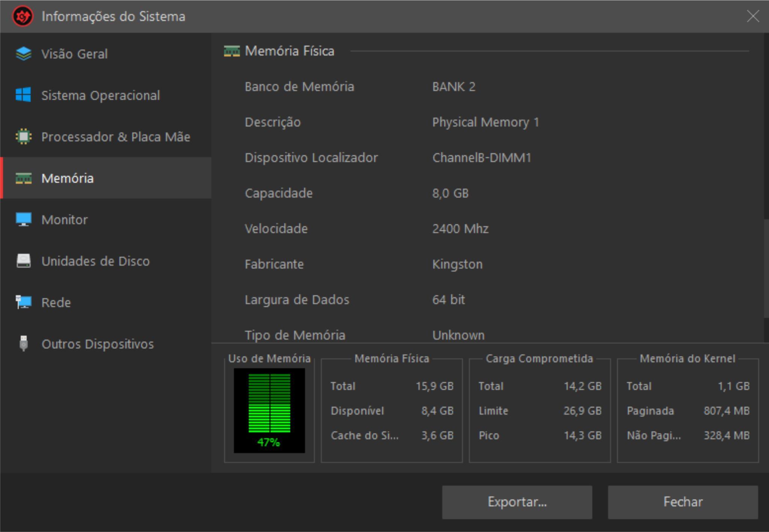
Task: Click the Largura de Dados label
Action: (297, 300)
